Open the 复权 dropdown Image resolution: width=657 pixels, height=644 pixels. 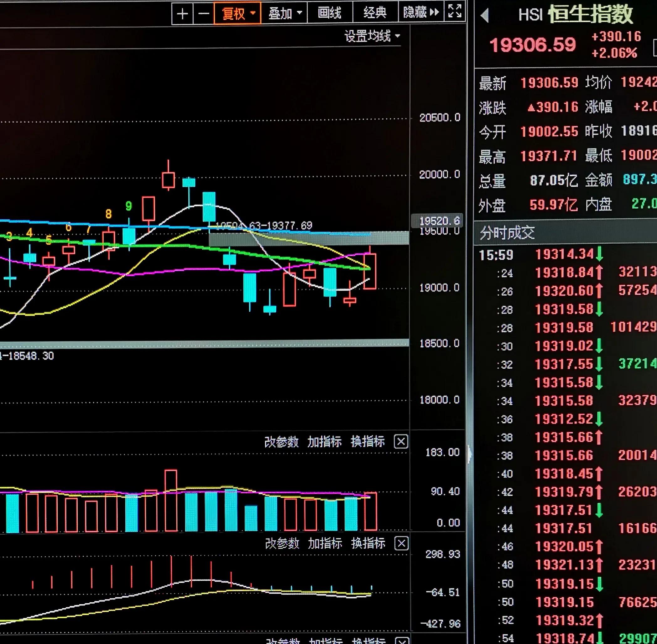click(x=237, y=13)
